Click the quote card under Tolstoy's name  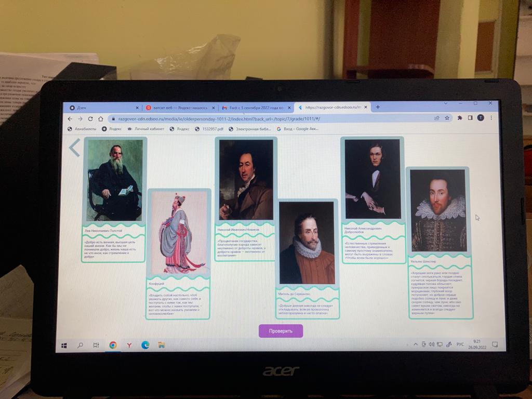click(x=114, y=249)
